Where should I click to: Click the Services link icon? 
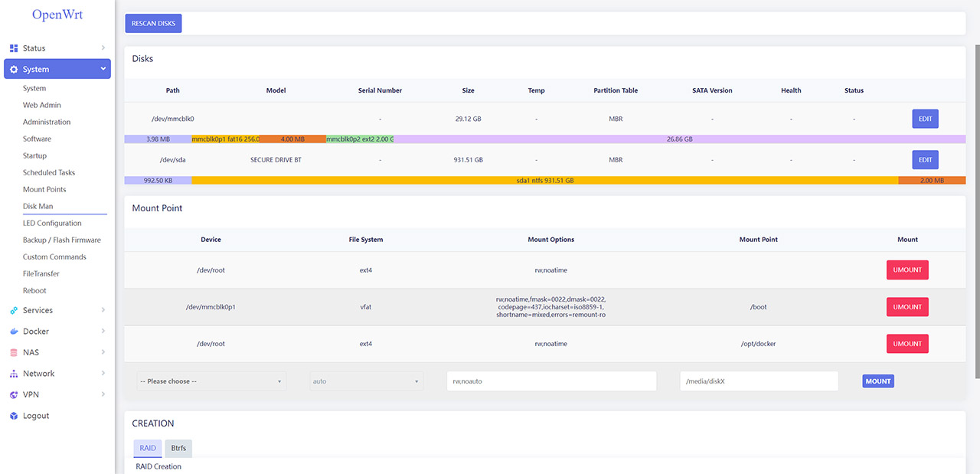[14, 311]
